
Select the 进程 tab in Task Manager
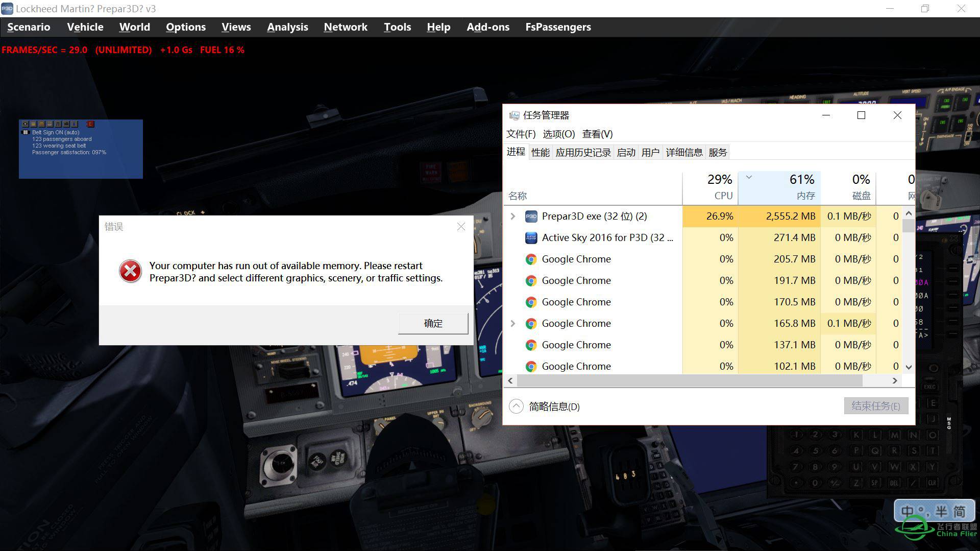coord(516,152)
